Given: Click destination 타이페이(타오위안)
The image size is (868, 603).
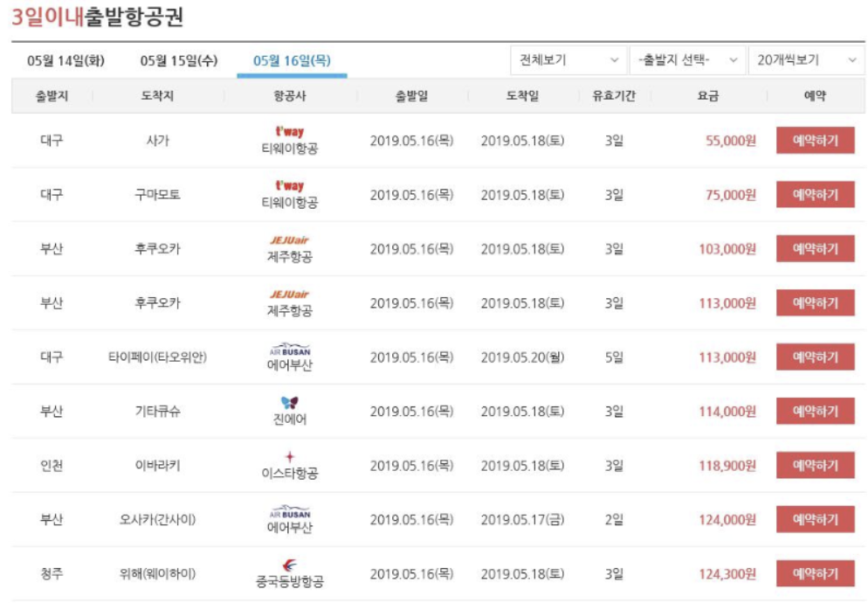Looking at the screenshot, I should coord(157,357).
